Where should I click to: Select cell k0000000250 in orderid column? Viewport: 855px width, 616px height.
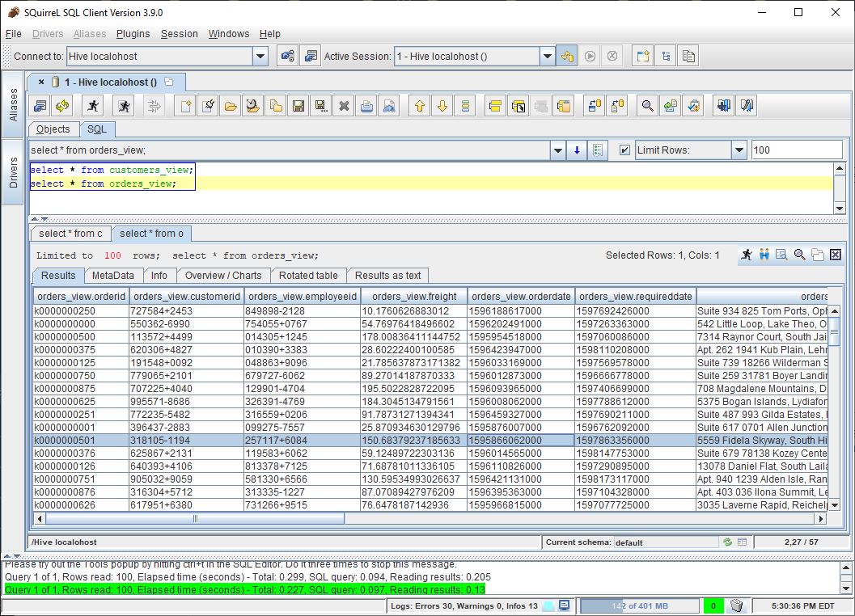tap(81, 310)
